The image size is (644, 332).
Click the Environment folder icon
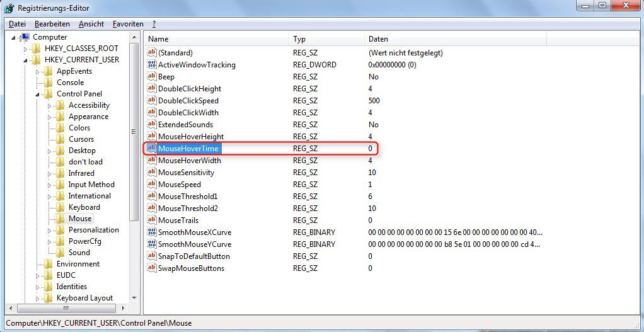(49, 264)
